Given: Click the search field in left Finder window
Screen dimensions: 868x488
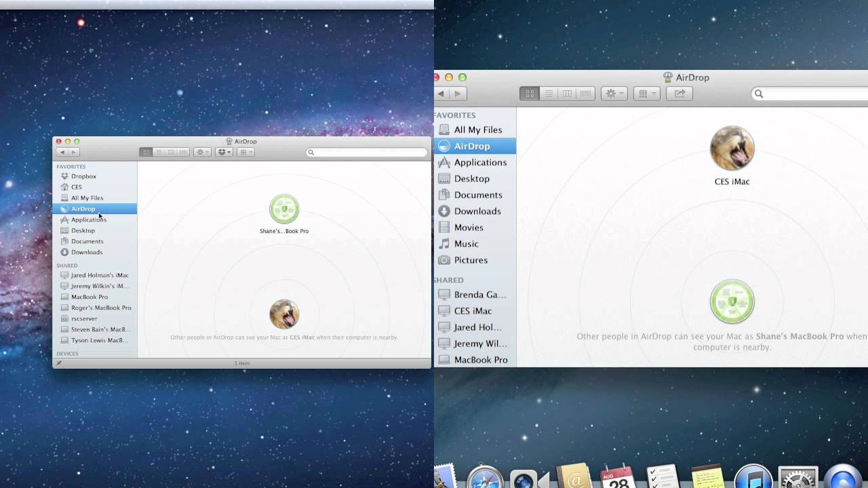Looking at the screenshot, I should pyautogui.click(x=367, y=152).
